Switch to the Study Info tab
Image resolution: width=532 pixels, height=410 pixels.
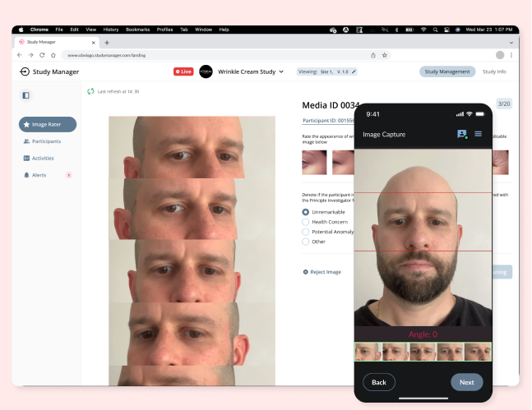[x=494, y=71]
